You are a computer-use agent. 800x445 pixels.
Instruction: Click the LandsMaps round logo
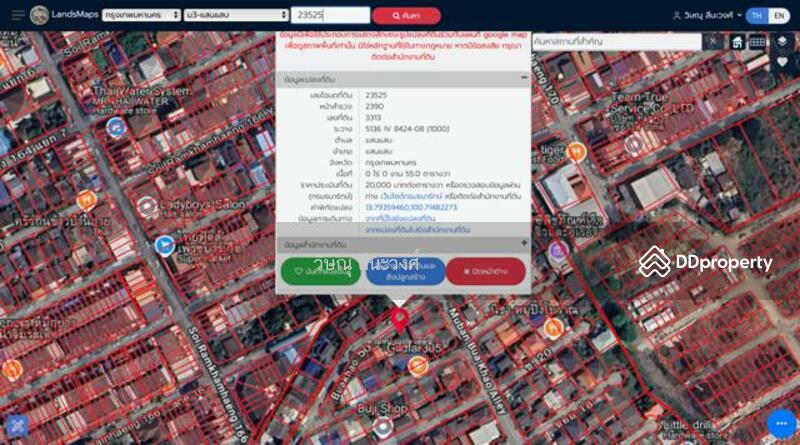tap(41, 15)
